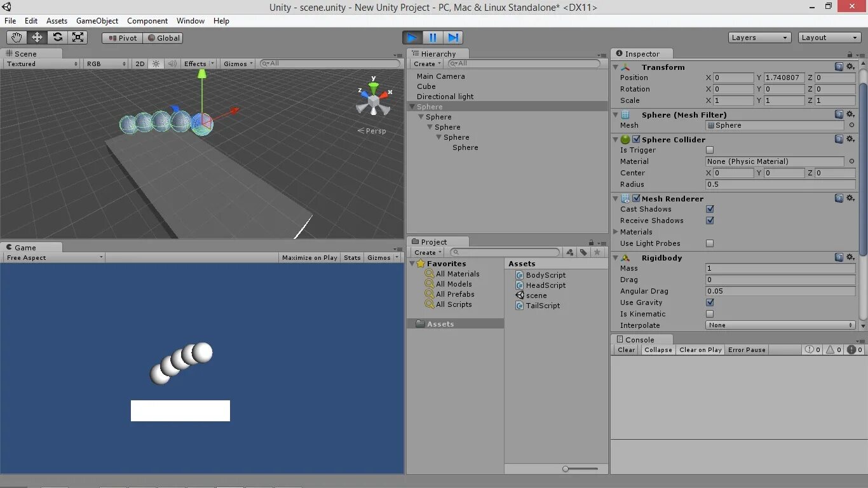Enable Is Trigger checkbox
Viewport: 868px width, 488px height.
[x=710, y=150]
